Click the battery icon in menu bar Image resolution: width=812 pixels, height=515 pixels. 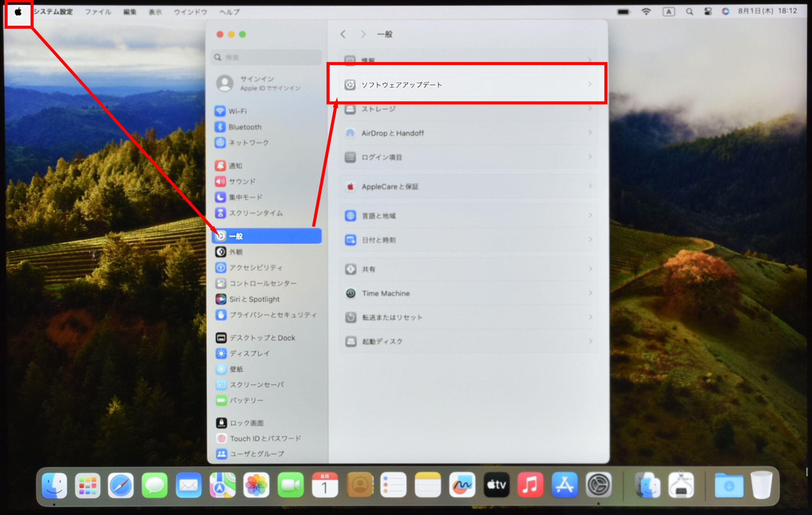[623, 12]
